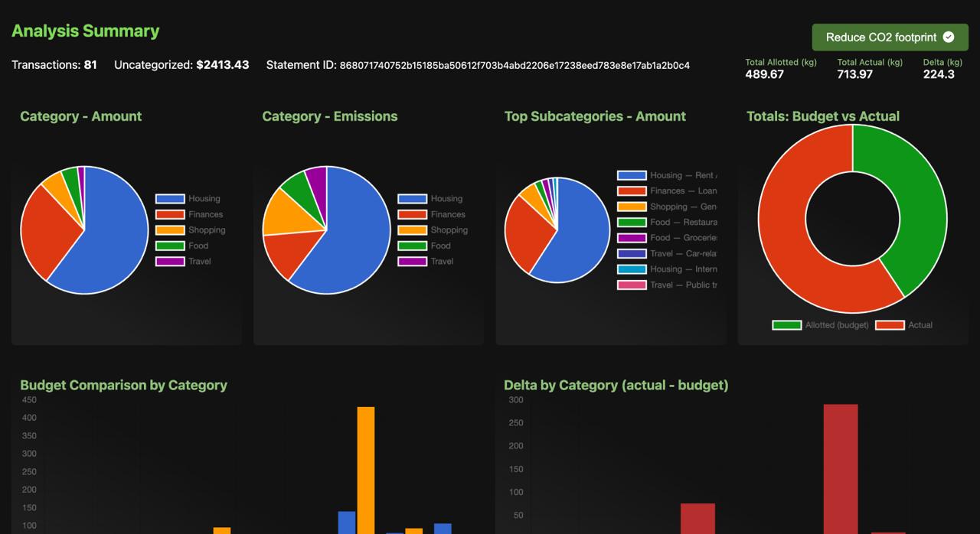980x534 pixels.
Task: Click blue bar beside the tallest orange bar
Action: [347, 523]
